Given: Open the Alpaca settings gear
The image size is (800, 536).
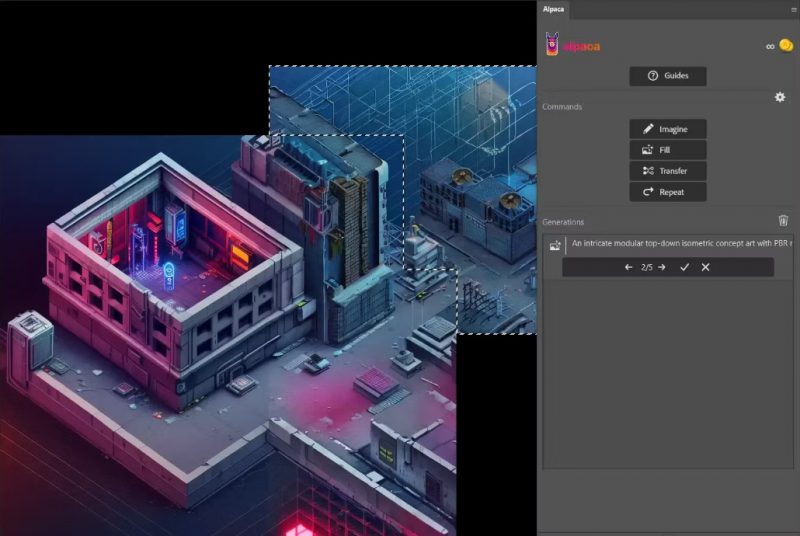Looking at the screenshot, I should tap(780, 97).
